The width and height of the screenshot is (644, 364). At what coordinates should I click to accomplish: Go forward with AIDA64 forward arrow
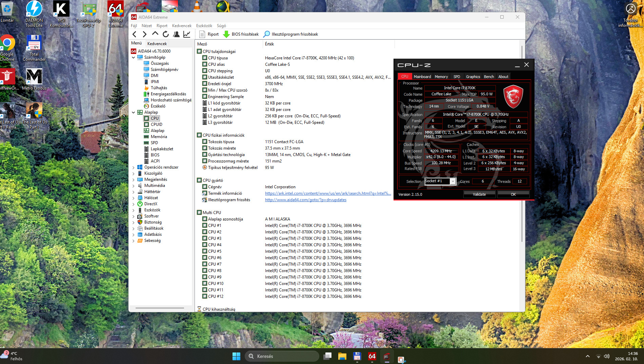[145, 34]
